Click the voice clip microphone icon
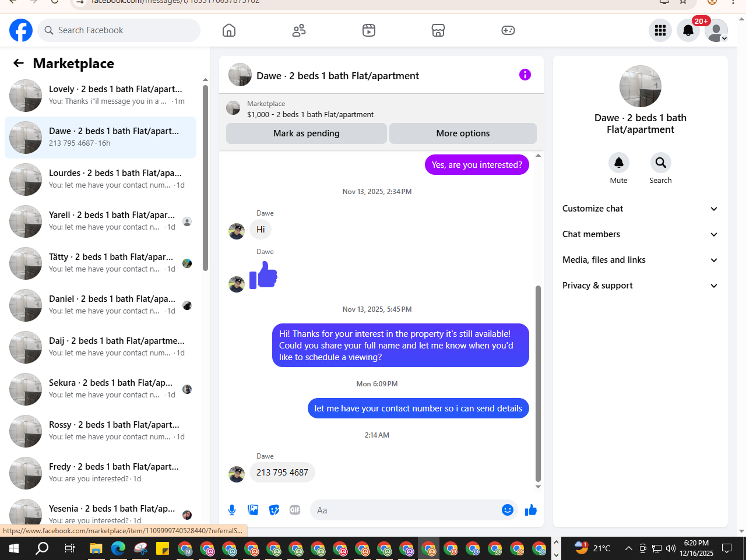This screenshot has height=560, width=746. (x=232, y=510)
